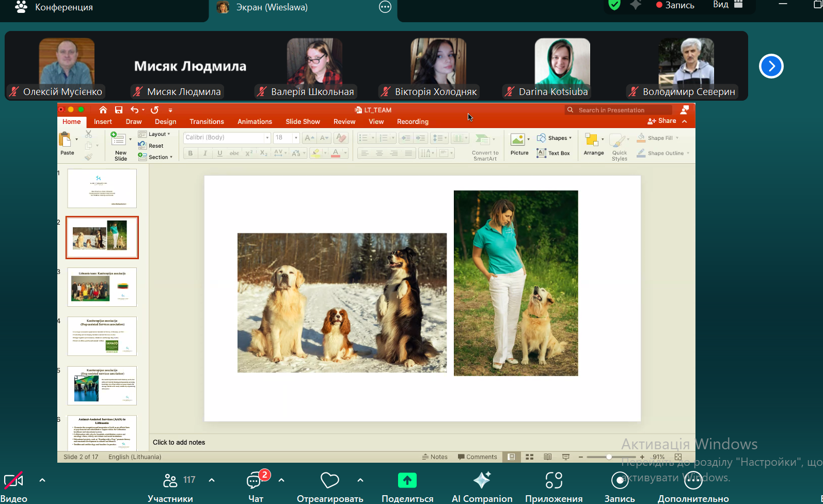Toggle the Comments pane in status bar

(478, 457)
